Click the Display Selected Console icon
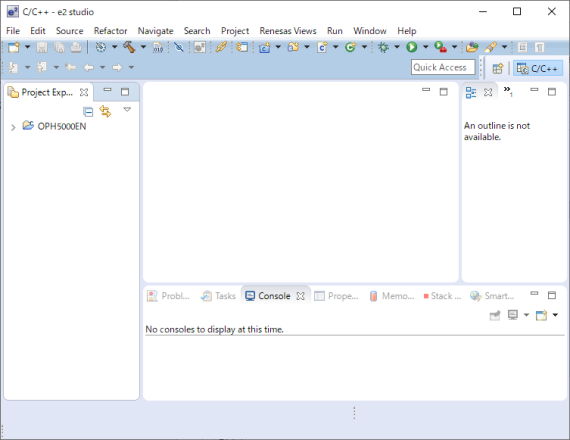 [x=513, y=315]
